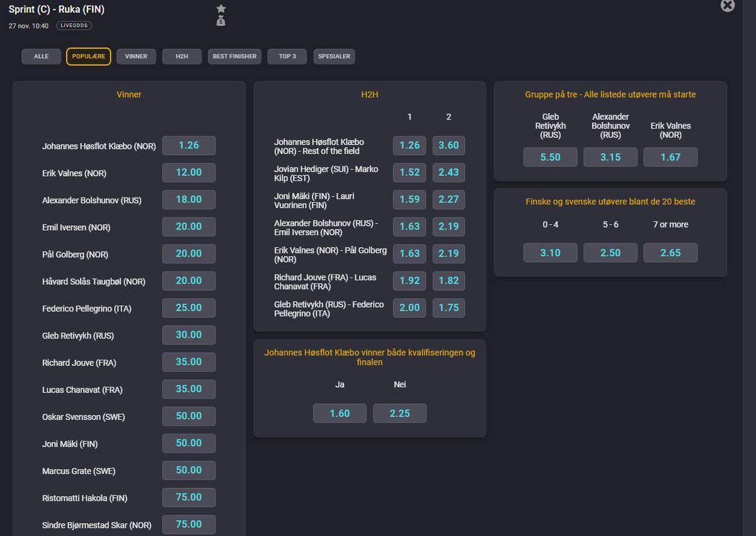The width and height of the screenshot is (756, 536).
Task: Choose Federico Pellegrino winner odds 25.00
Action: tap(189, 308)
